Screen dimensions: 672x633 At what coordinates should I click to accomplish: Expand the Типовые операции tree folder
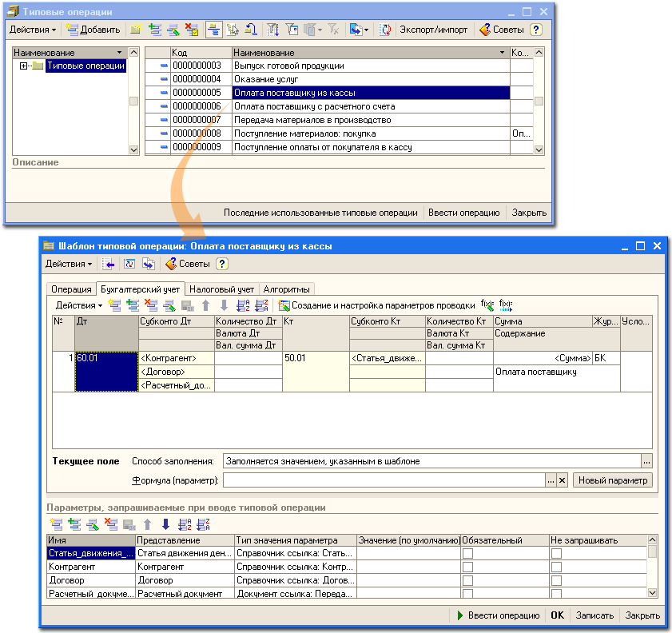23,66
